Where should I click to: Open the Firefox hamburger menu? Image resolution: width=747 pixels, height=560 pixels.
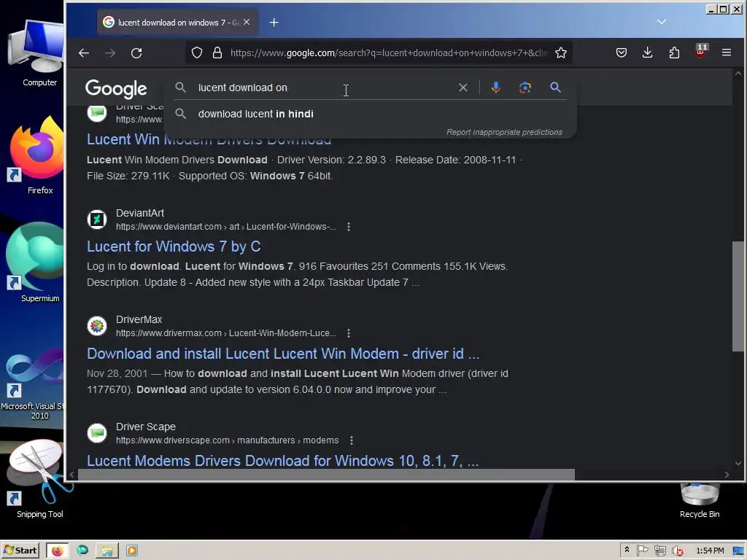(727, 52)
